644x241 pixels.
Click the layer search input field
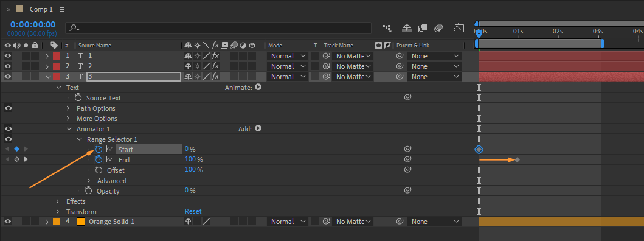coord(218,28)
